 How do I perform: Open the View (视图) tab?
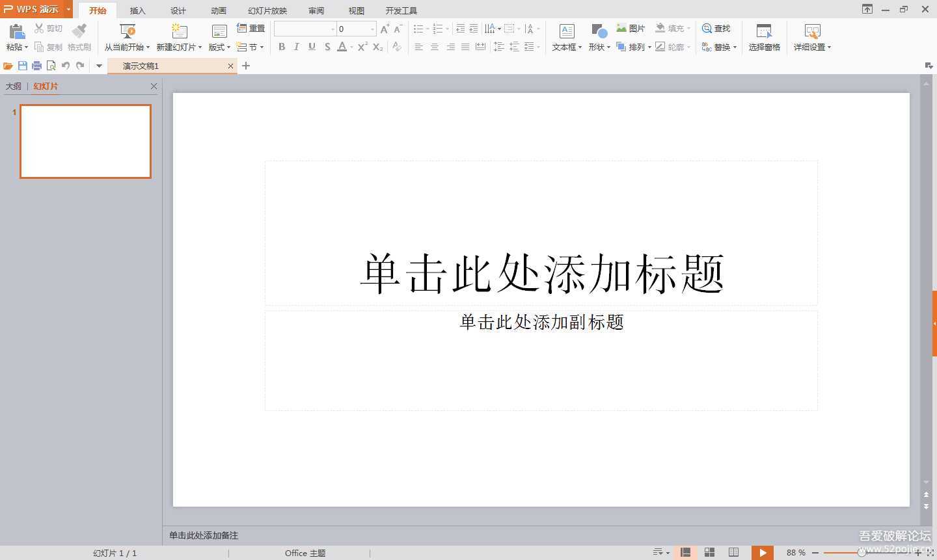click(356, 10)
